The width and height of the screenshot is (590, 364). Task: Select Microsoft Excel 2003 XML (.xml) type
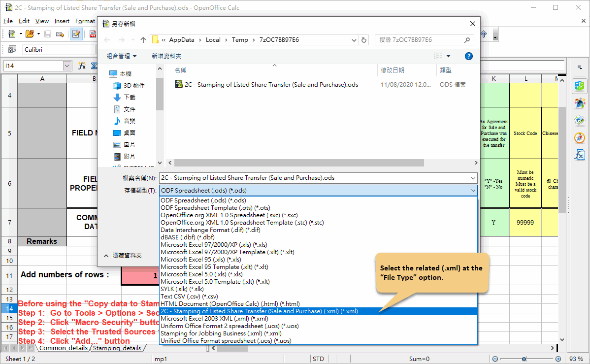[x=318, y=319]
